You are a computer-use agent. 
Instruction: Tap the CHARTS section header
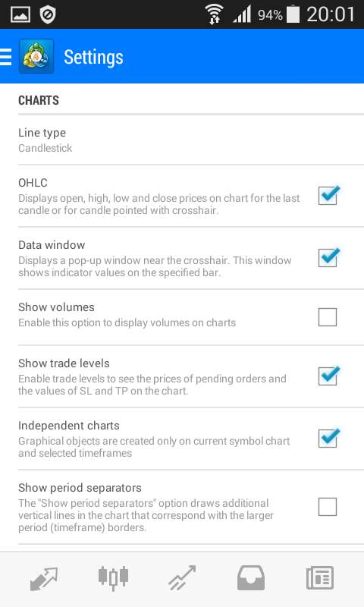39,100
